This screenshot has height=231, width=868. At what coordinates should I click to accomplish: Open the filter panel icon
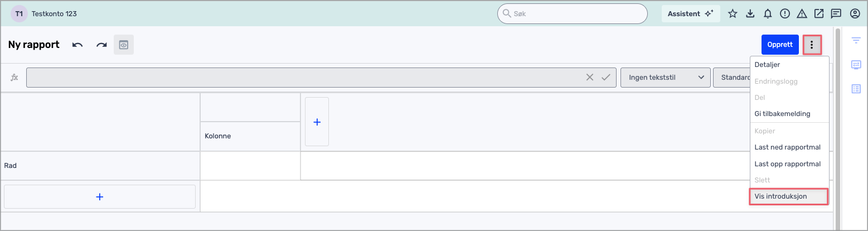click(x=856, y=40)
